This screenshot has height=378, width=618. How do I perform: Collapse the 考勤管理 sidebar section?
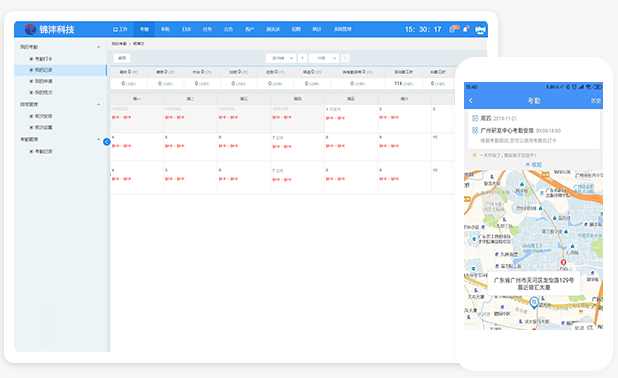coord(99,140)
